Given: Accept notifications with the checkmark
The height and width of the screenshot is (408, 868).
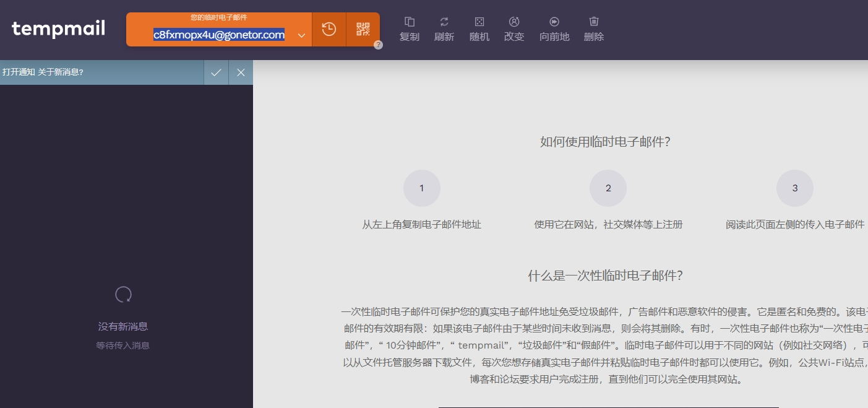Looking at the screenshot, I should click(x=216, y=72).
